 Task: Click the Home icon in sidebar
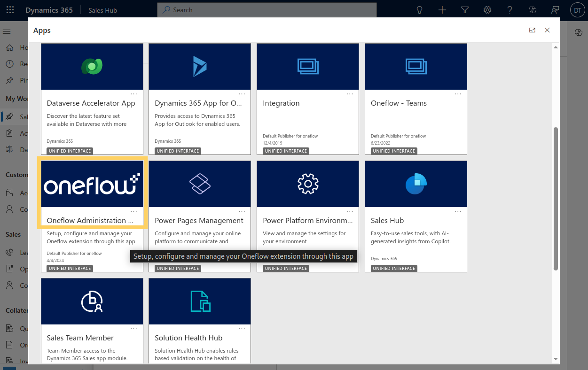(9, 47)
